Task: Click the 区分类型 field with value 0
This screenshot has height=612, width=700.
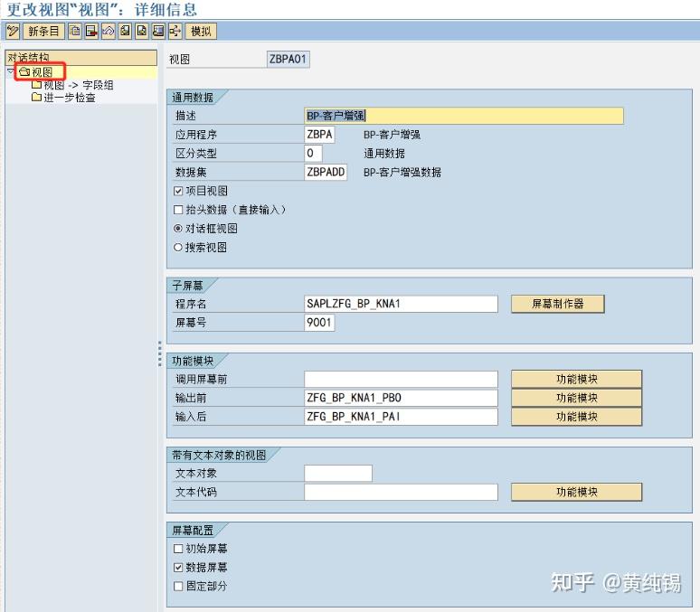Action: point(313,154)
